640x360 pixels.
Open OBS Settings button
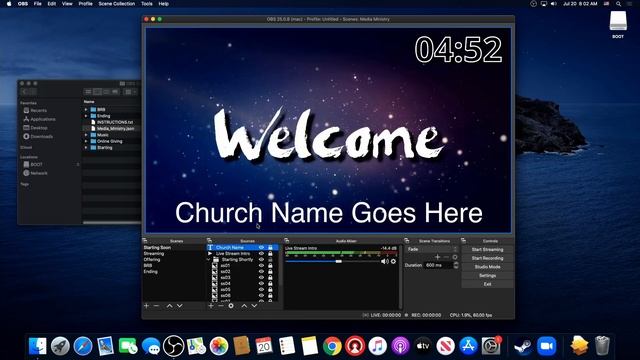coord(487,276)
